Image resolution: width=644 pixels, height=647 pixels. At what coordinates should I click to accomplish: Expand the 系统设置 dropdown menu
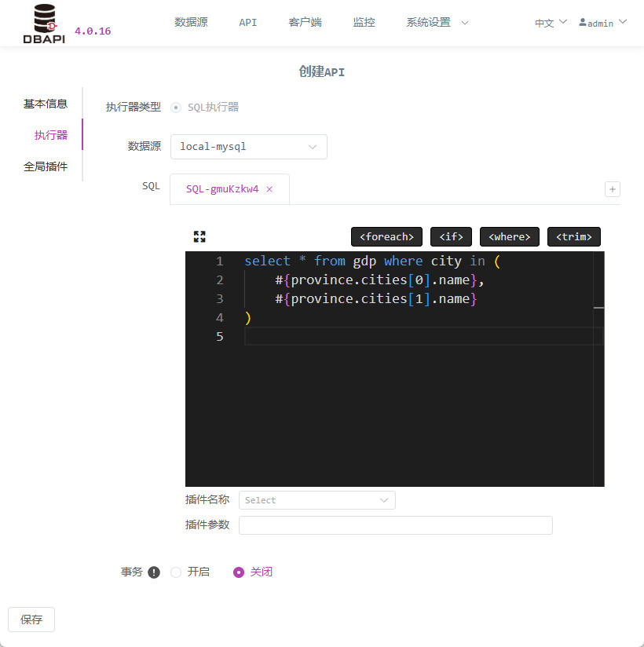coord(437,22)
